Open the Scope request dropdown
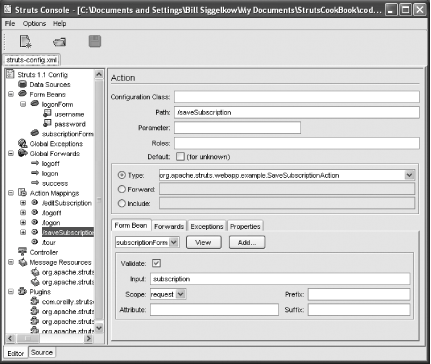Viewport: 431px width, 364px height. click(x=180, y=294)
